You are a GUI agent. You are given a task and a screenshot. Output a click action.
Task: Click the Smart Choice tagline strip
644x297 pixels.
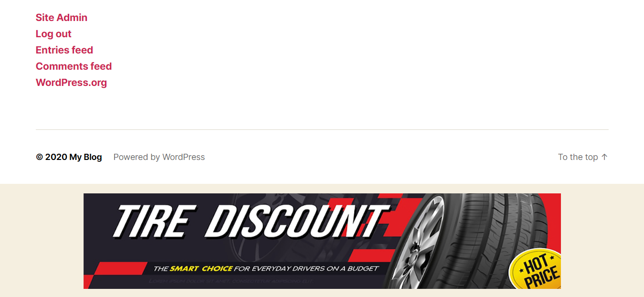coord(265,268)
